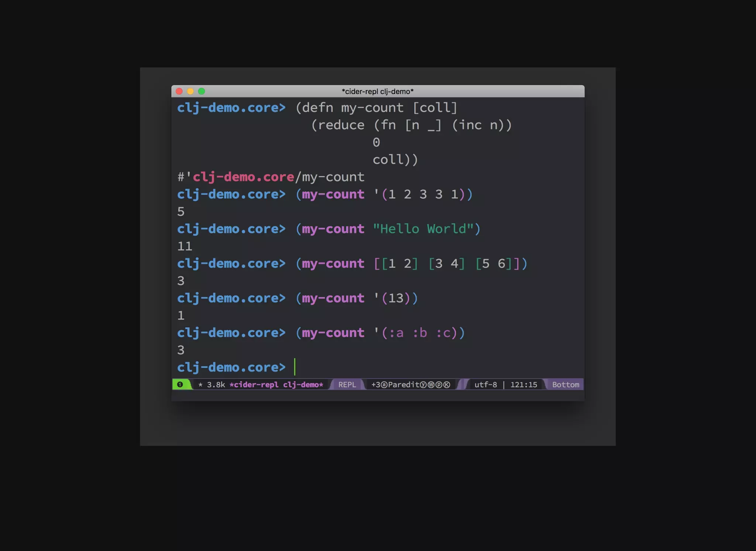Viewport: 756px width, 551px height.
Task: Click the window number 1 indicator
Action: pyautogui.click(x=180, y=384)
